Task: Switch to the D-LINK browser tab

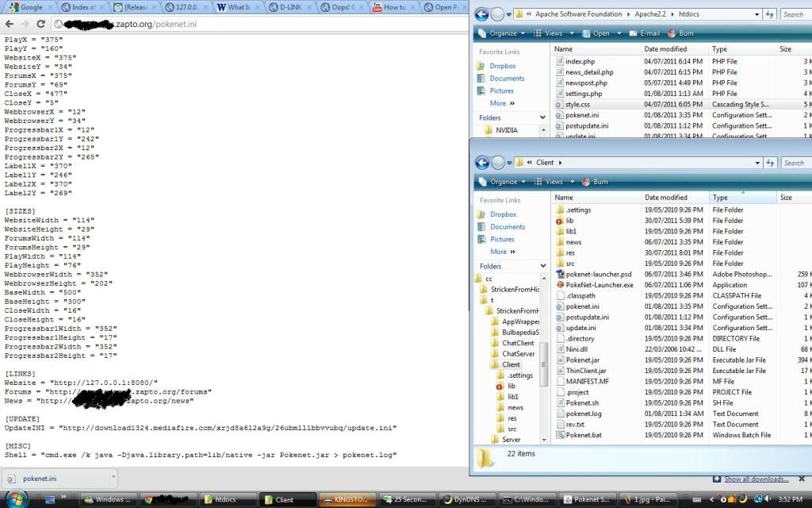Action: click(x=289, y=7)
